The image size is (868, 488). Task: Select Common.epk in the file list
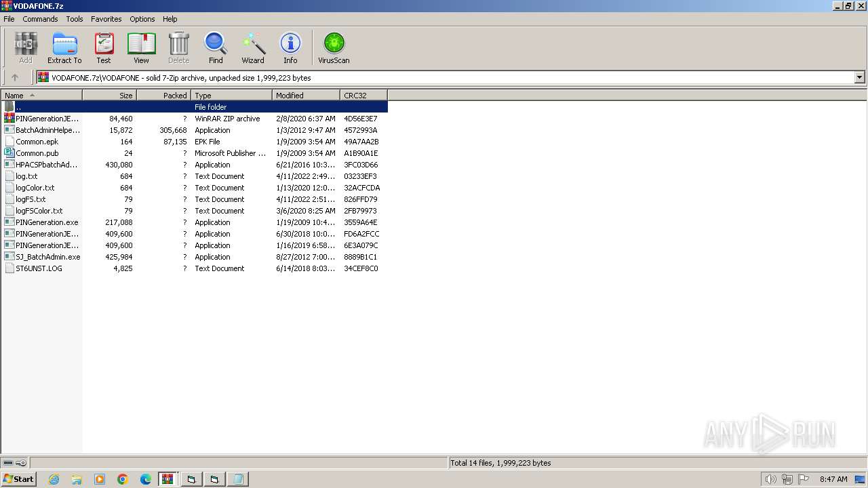point(195,142)
